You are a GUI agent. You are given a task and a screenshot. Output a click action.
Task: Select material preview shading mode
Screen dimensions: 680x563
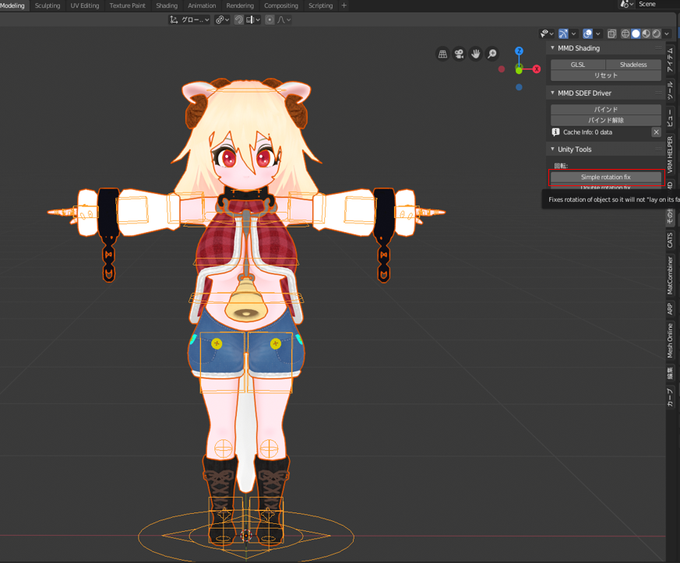tap(646, 34)
